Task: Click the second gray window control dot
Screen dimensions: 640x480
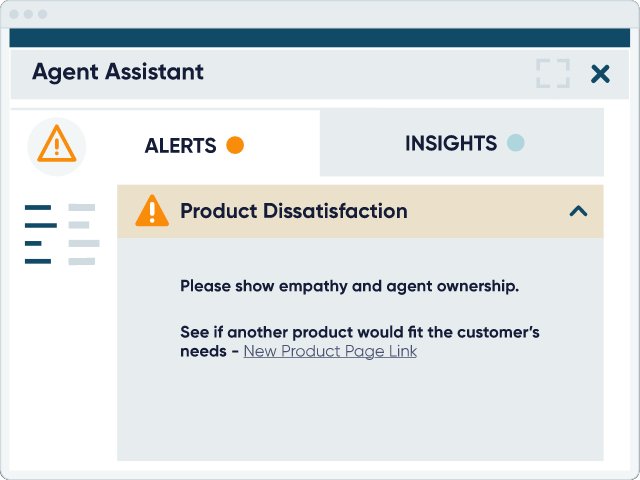Action: pos(28,14)
